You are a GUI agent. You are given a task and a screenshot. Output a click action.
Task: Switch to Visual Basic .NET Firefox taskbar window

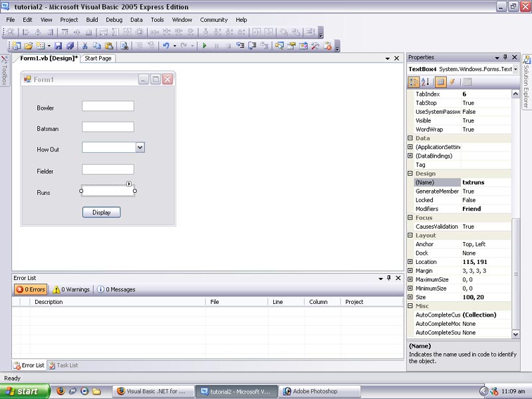click(154, 391)
